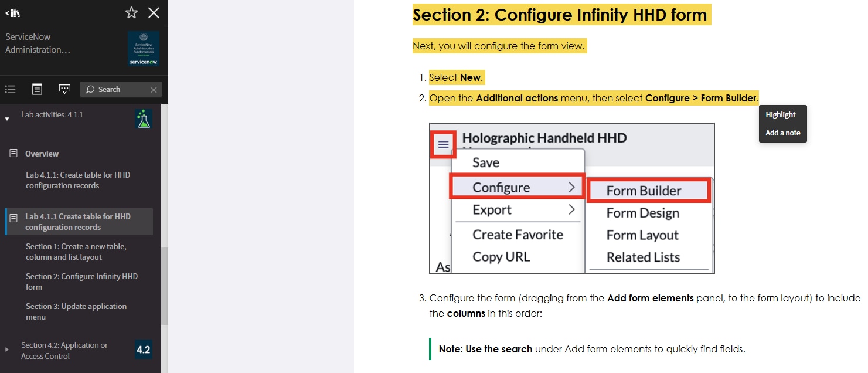The image size is (868, 373).
Task: Click the ServiceNow course thumbnail image
Action: coord(144,49)
